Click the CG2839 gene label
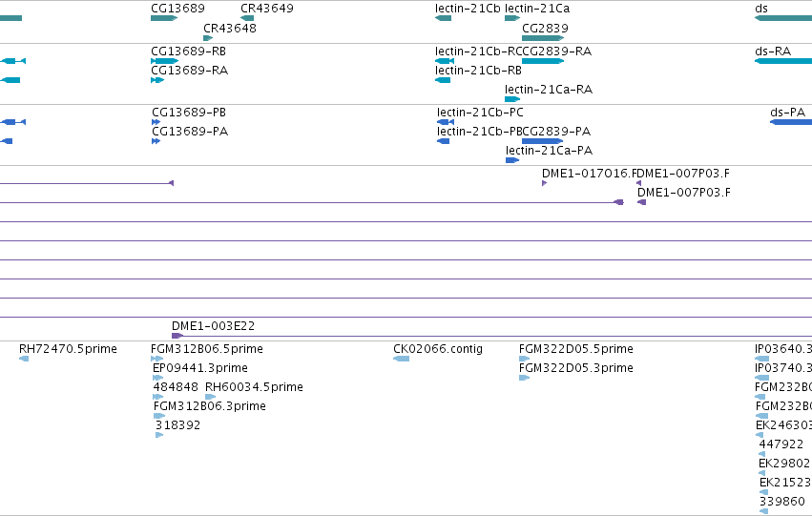Viewport: 812px width, 516px height. pos(545,28)
